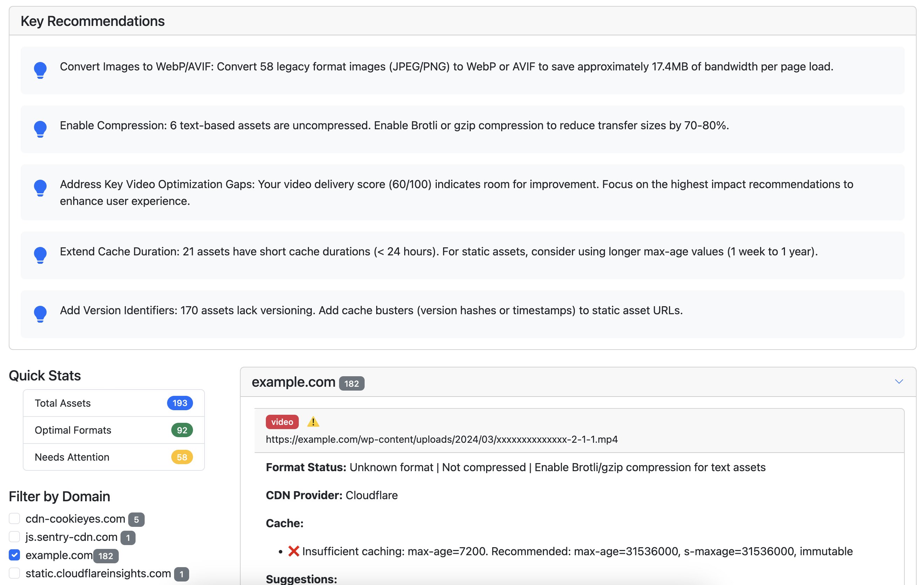Click the example.com panel header title

click(293, 381)
